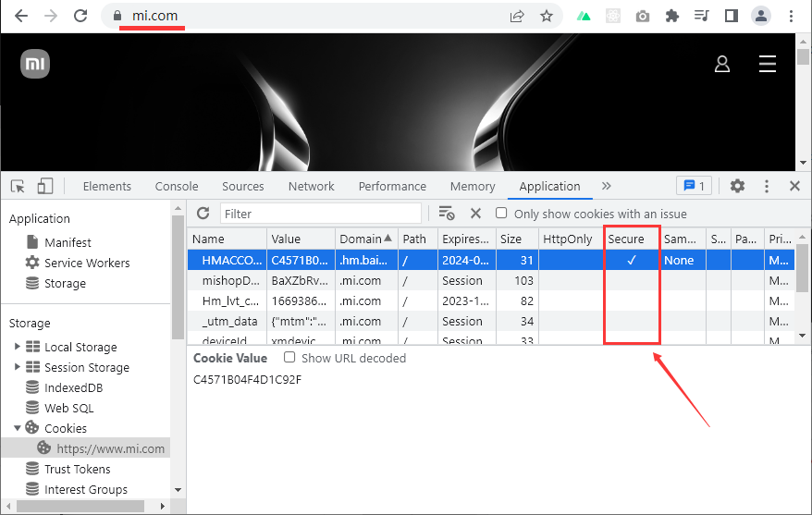Delete selected cookie with X icon
The height and width of the screenshot is (515, 812).
coord(475,214)
